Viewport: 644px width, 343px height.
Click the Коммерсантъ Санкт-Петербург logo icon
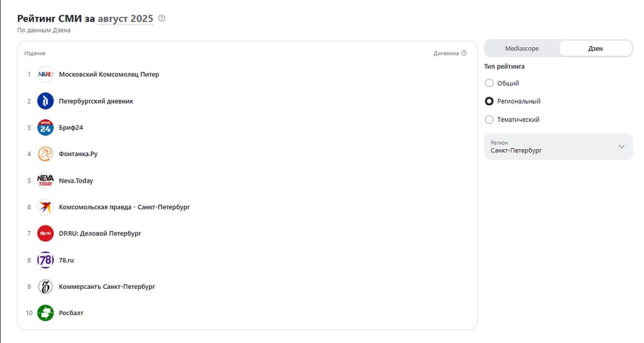(x=46, y=287)
